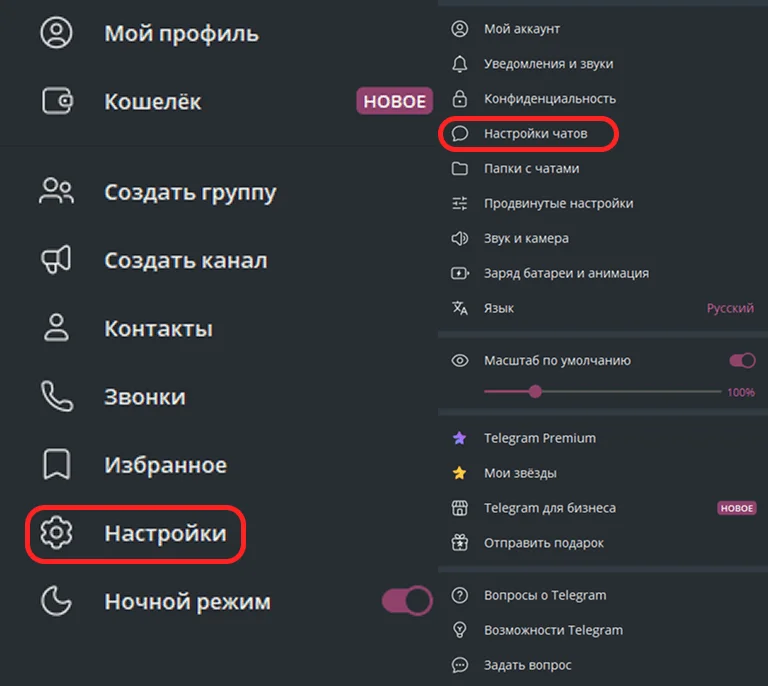The image size is (768, 686).
Task: Open Продвинутые настройки
Action: pyautogui.click(x=558, y=203)
